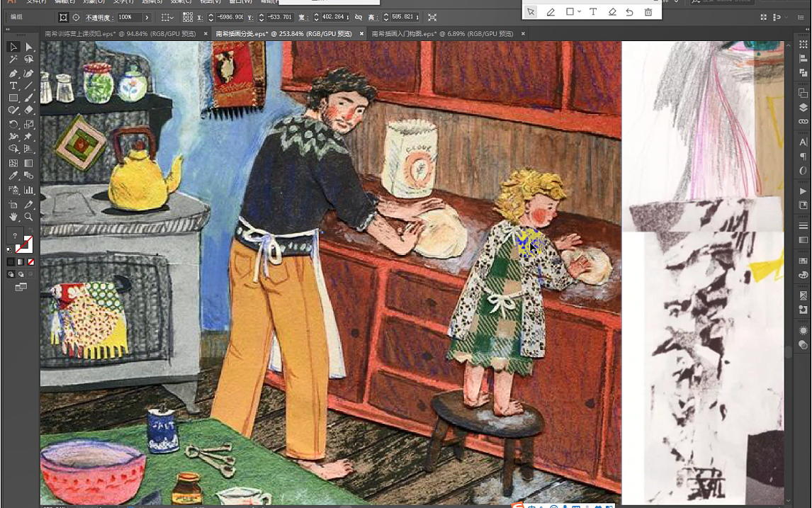
Task: Select the Lasso tool
Action: 28,60
